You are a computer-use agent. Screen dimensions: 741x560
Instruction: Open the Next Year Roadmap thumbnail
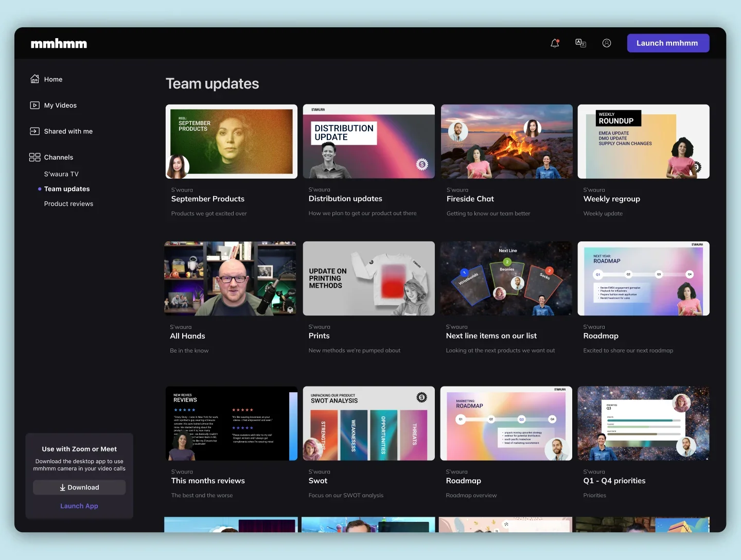click(644, 278)
